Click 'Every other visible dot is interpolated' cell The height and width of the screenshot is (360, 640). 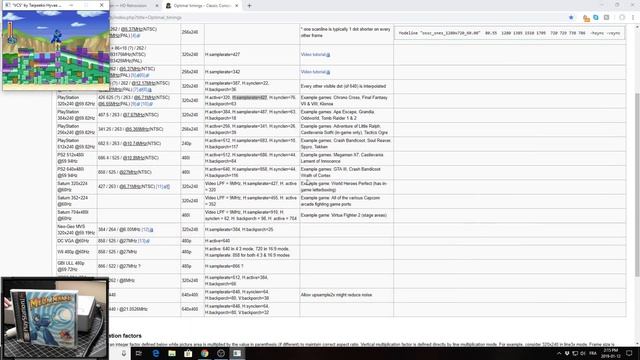(x=347, y=86)
